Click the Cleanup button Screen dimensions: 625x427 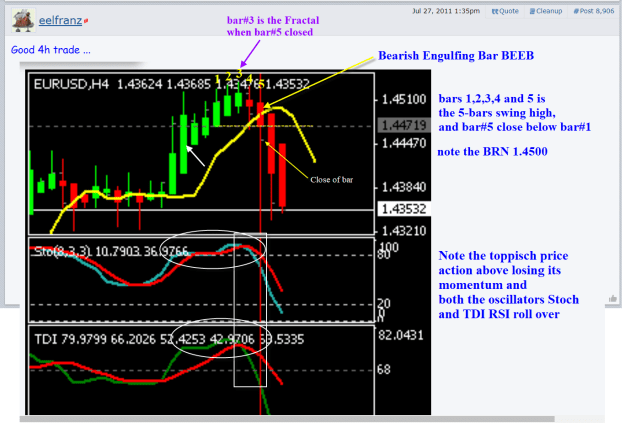tap(546, 11)
